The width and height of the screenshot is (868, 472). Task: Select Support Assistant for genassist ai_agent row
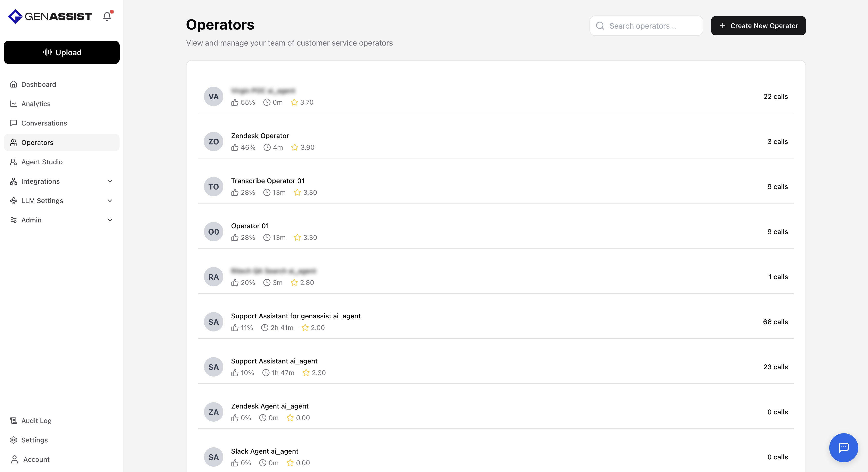[x=295, y=316]
